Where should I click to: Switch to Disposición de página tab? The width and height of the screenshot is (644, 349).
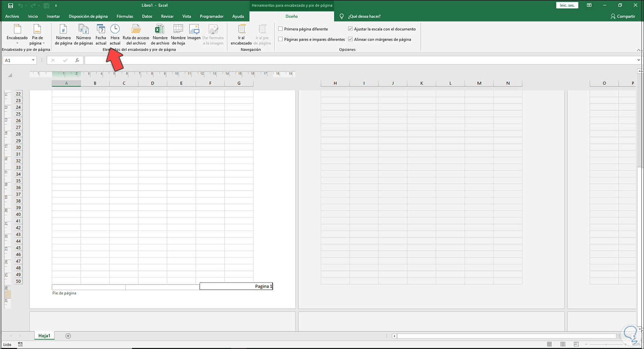(x=88, y=16)
